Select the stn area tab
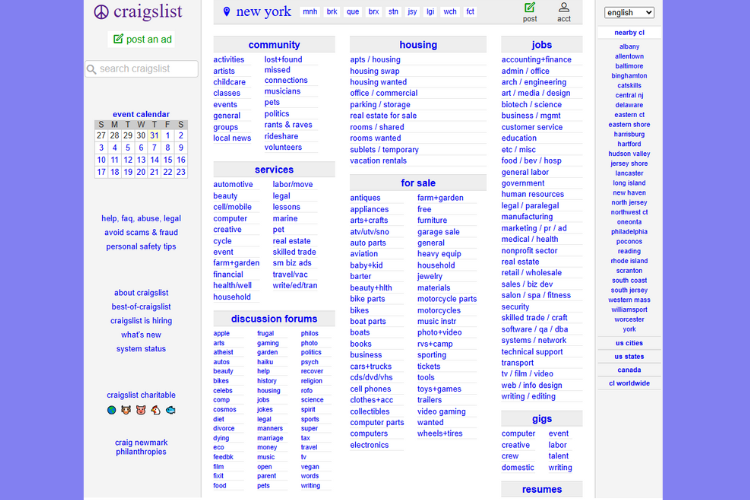This screenshot has height=500, width=750. tap(393, 11)
